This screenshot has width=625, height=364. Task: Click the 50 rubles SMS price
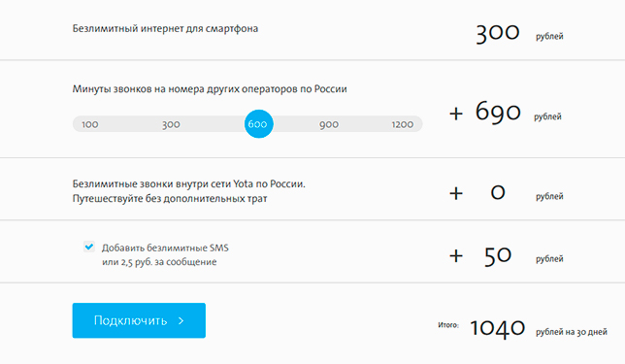click(x=498, y=255)
